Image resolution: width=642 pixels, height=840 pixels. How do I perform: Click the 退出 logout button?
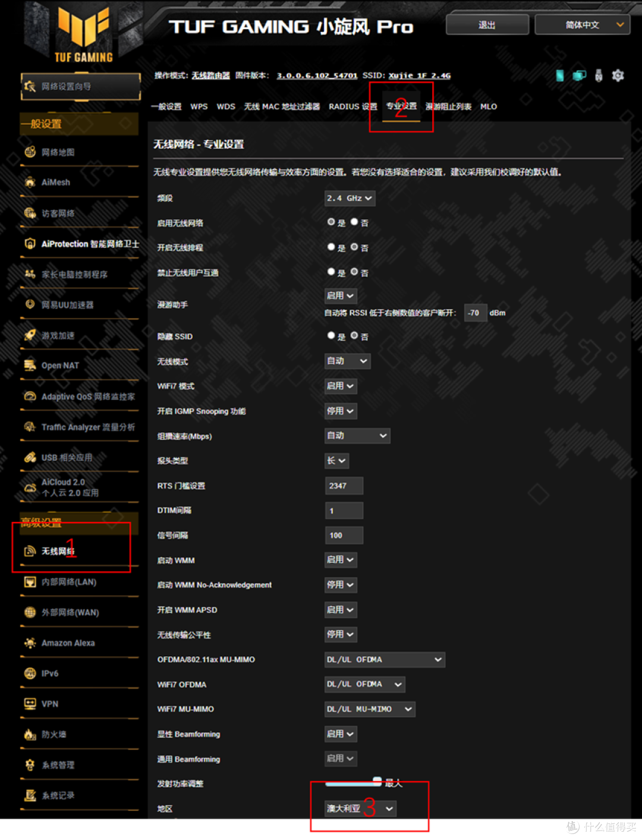[x=487, y=25]
